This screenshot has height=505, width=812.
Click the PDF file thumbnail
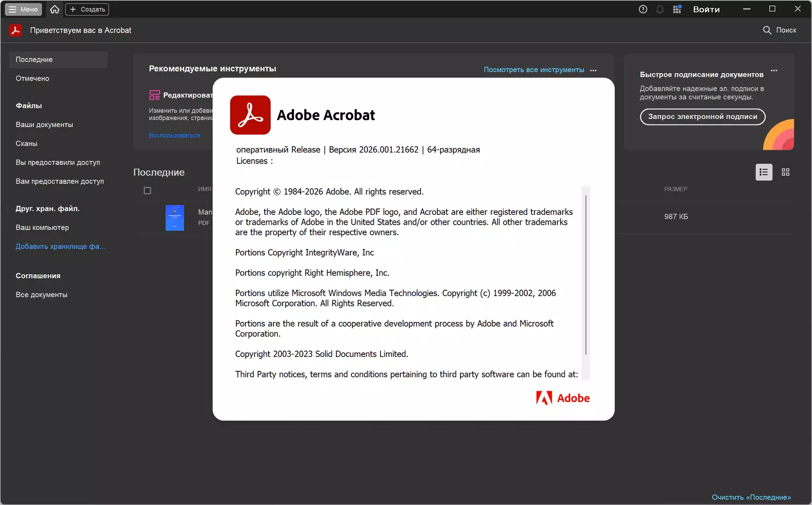coord(175,218)
